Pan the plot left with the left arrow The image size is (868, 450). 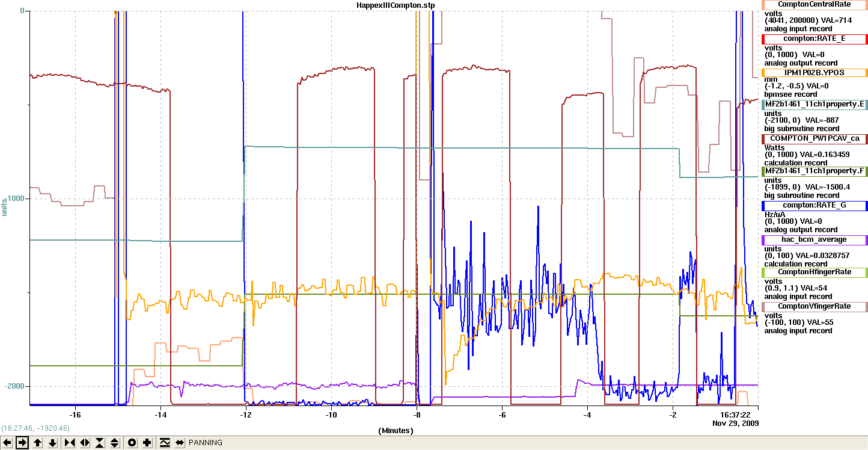click(x=7, y=443)
